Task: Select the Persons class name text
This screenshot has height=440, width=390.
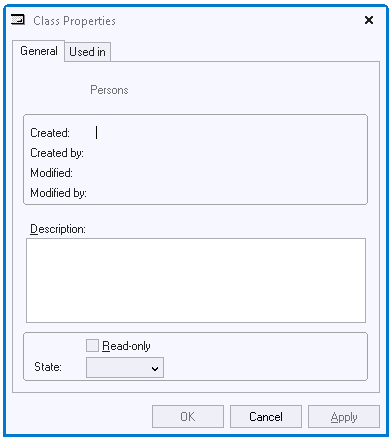Action: 109,90
